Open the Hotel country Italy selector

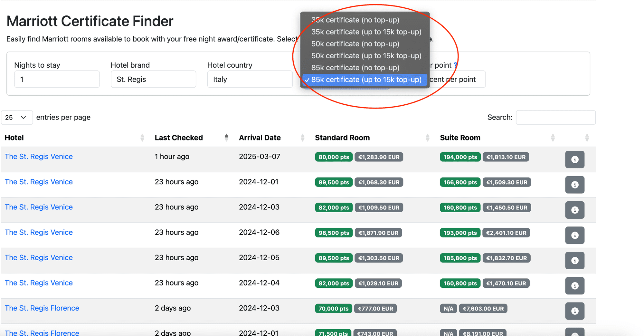250,79
